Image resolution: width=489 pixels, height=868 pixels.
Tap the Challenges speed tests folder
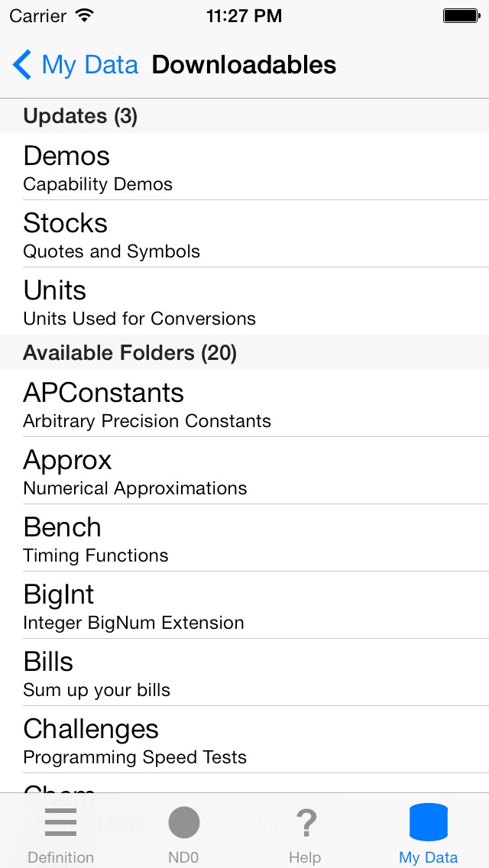[244, 740]
